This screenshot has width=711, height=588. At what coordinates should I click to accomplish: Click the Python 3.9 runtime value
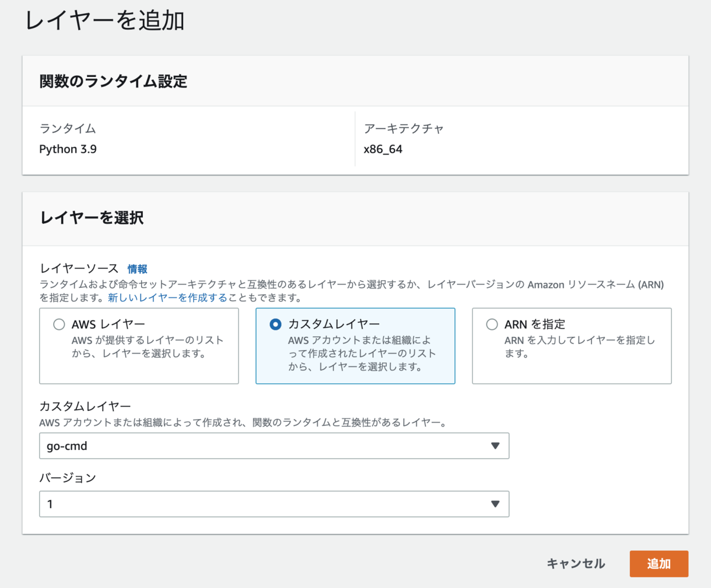(x=68, y=149)
